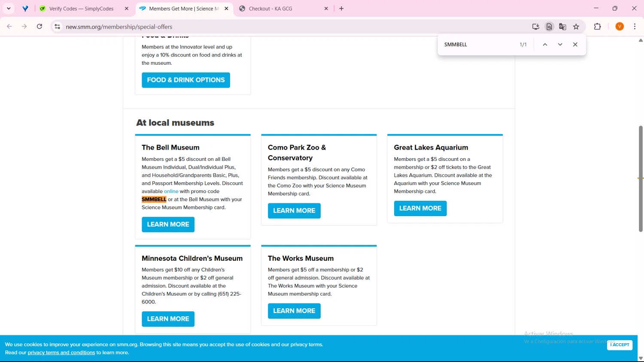Click Learn More under Como Park Zoo
Viewport: 644px width, 362px height.
click(294, 211)
